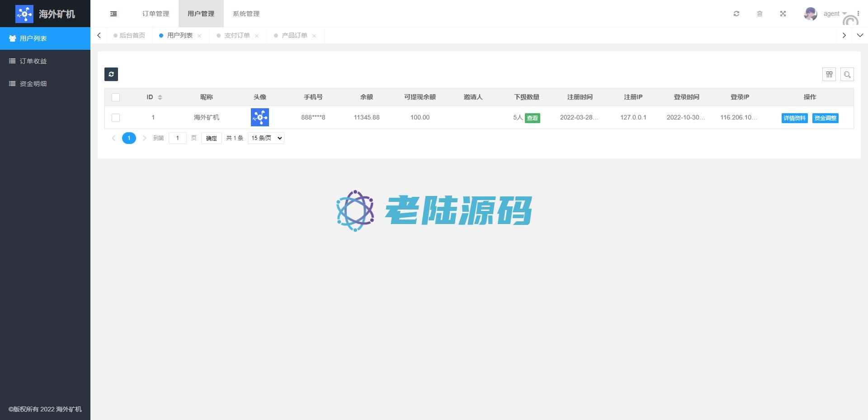Click the dark table refresh button
This screenshot has height=420, width=868.
111,74
